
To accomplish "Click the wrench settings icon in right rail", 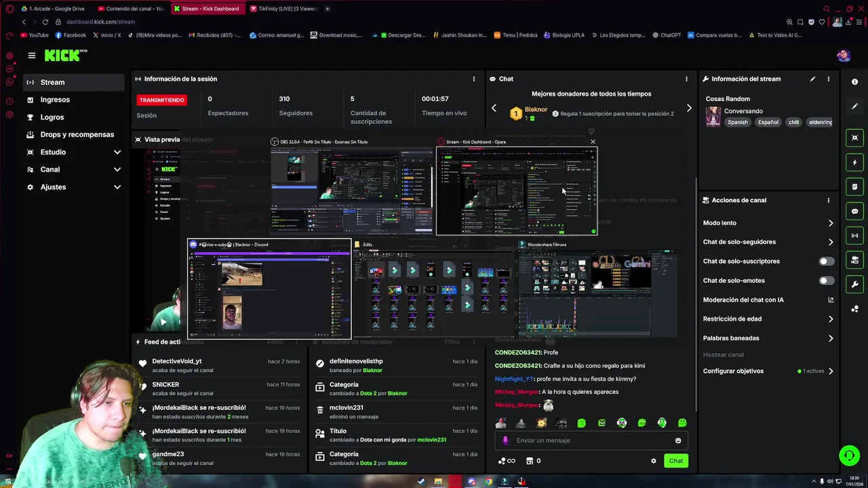I will click(x=854, y=284).
